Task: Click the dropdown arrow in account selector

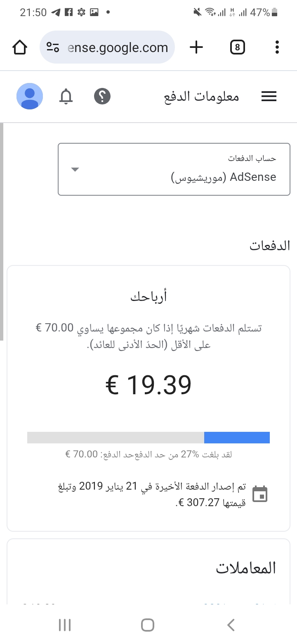Action: pos(75,169)
